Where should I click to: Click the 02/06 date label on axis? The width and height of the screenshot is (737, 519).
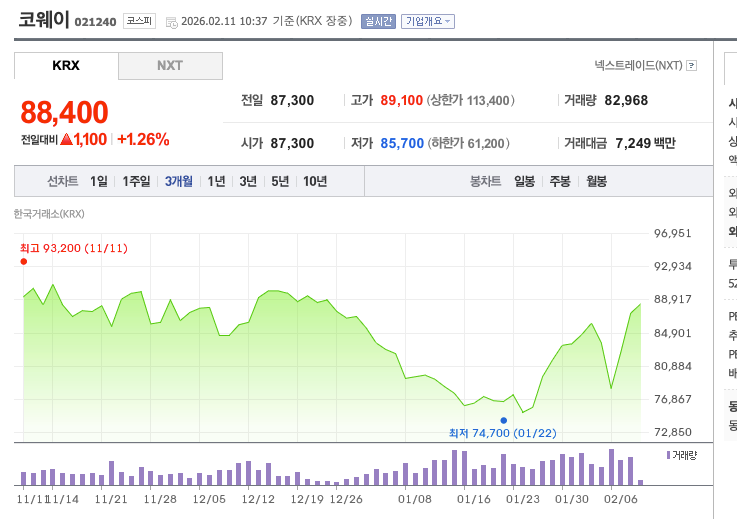click(621, 499)
